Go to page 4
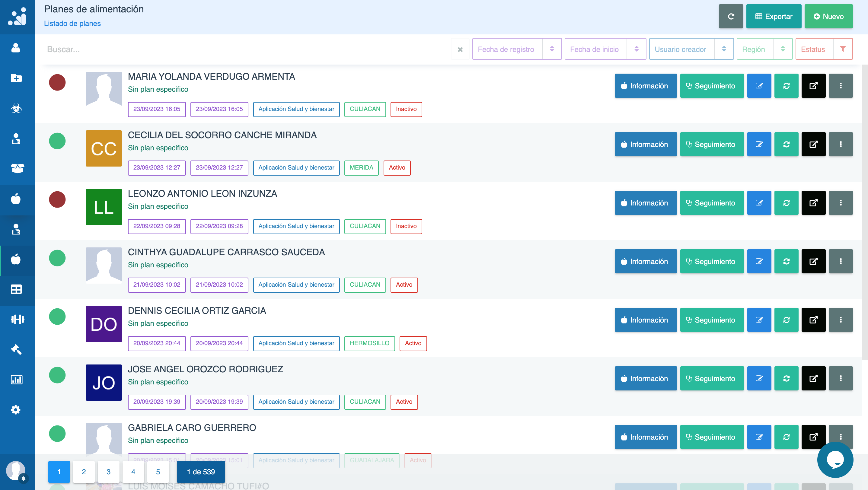The width and height of the screenshot is (868, 490). [x=133, y=472]
